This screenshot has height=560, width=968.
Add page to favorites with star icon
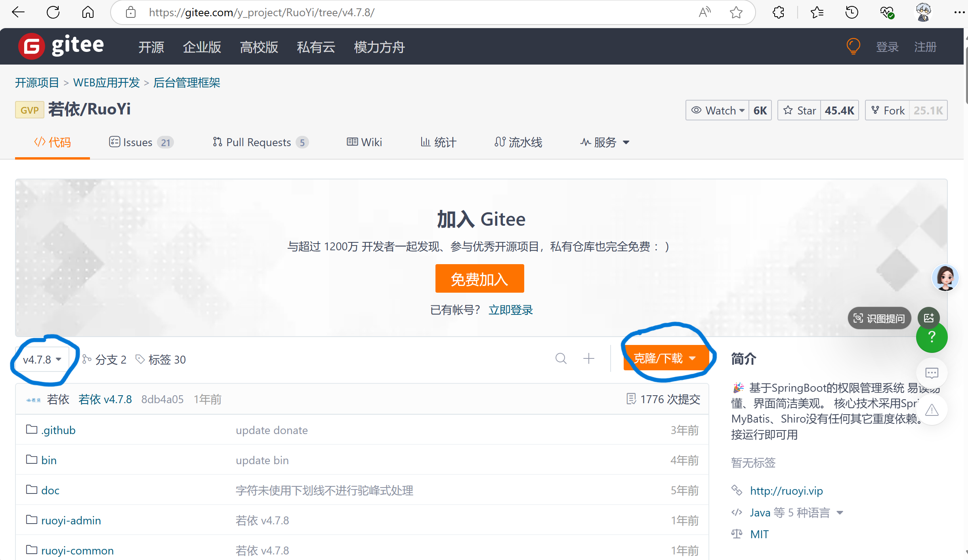point(736,13)
